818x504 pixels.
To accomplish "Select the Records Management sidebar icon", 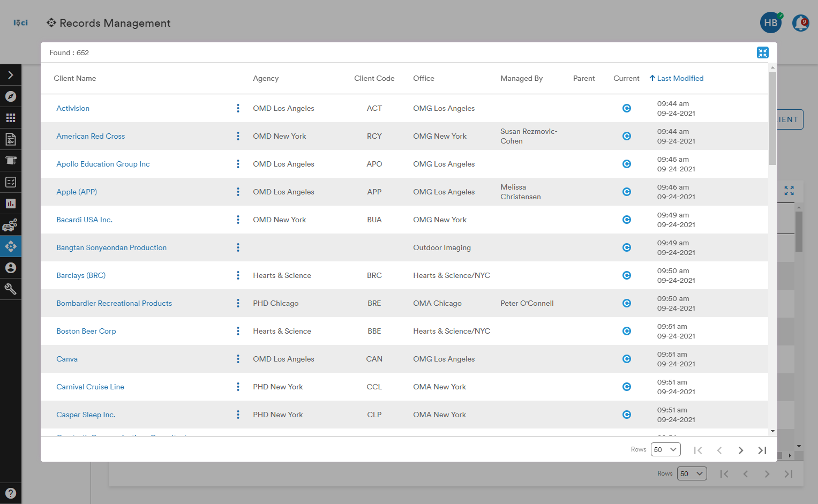I will 11,246.
